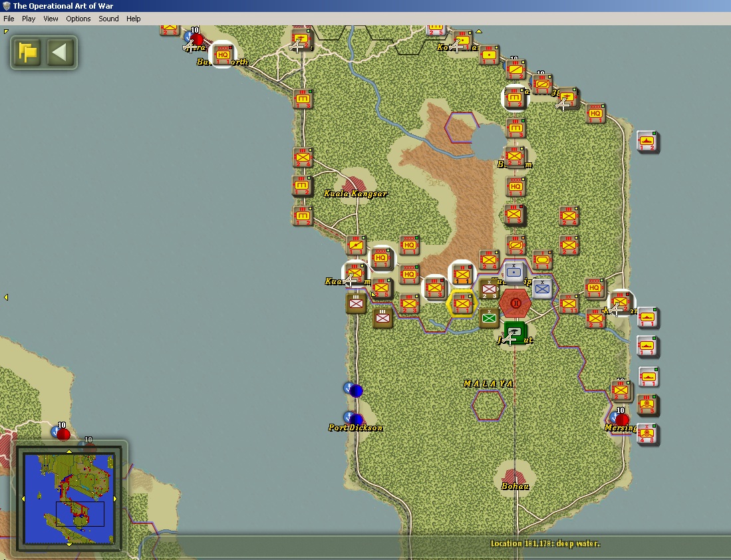The image size is (731, 560).
Task: Click the outlined hex below MALAYA label
Action: click(x=488, y=406)
